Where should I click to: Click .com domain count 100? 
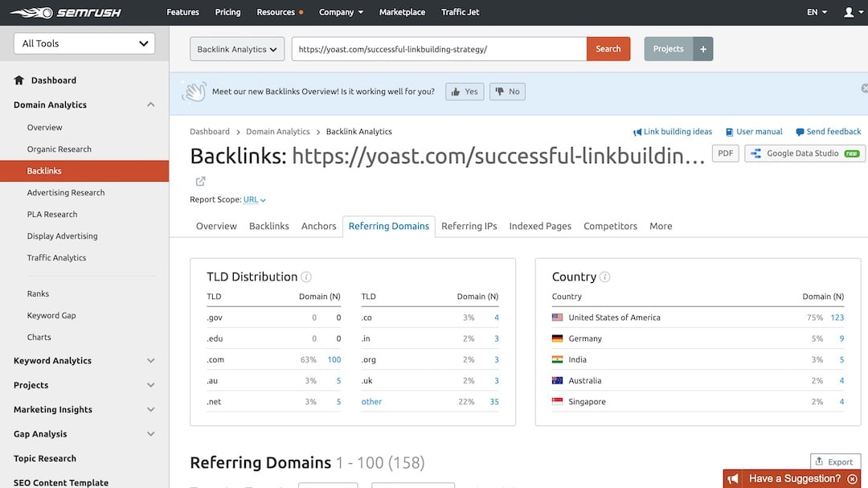334,359
